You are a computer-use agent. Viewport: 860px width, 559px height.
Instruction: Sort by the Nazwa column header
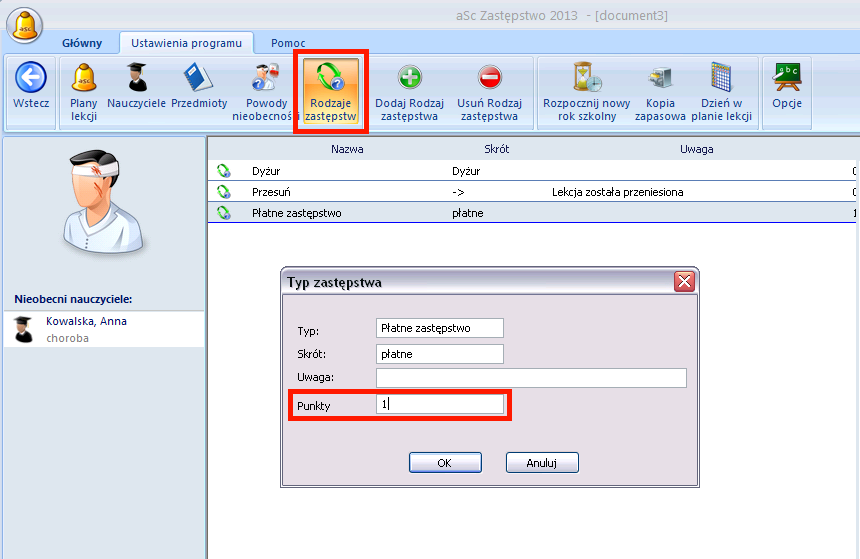(347, 149)
